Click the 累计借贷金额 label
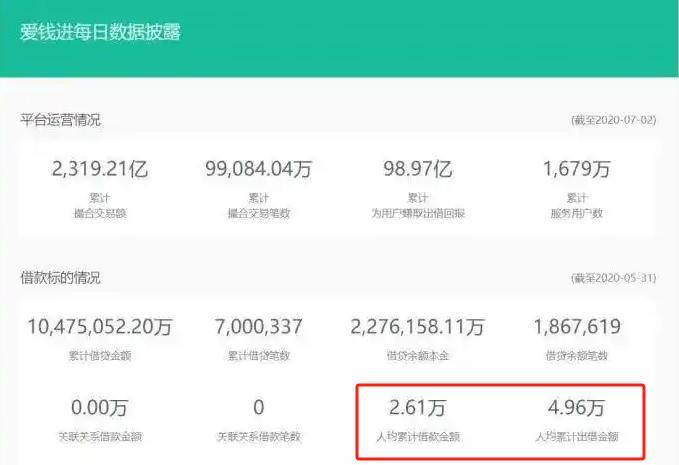Viewport: 679px width, 465px height. (100, 356)
